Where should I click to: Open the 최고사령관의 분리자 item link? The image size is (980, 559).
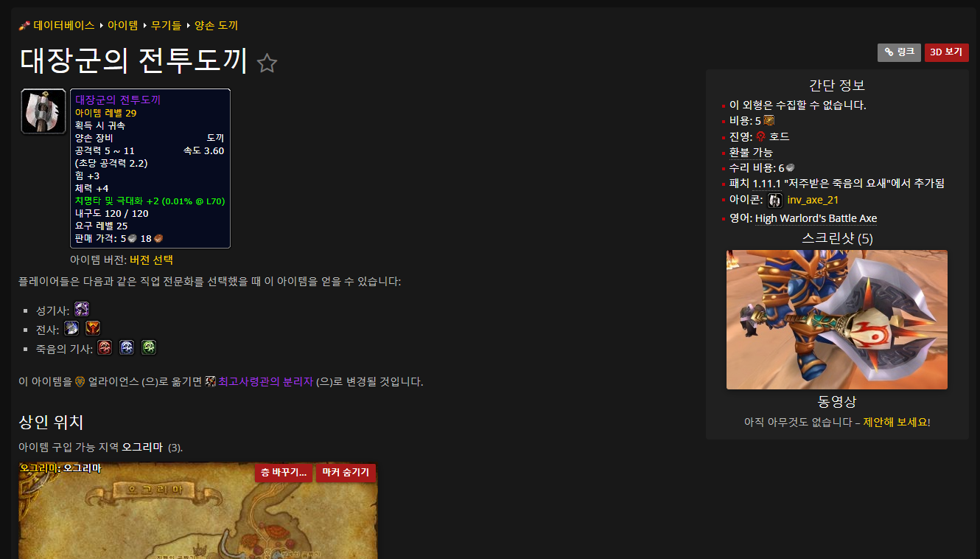(x=266, y=381)
